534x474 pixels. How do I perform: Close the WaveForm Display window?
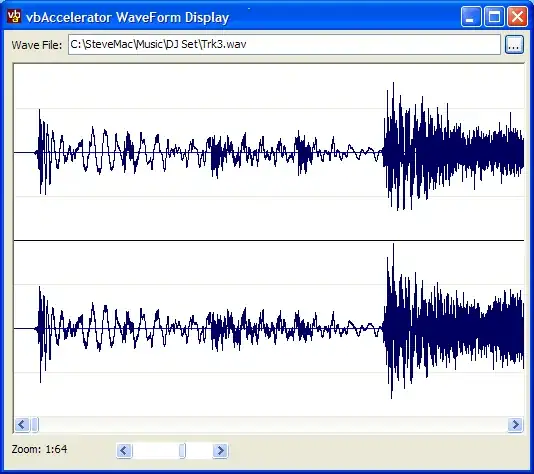pos(517,16)
